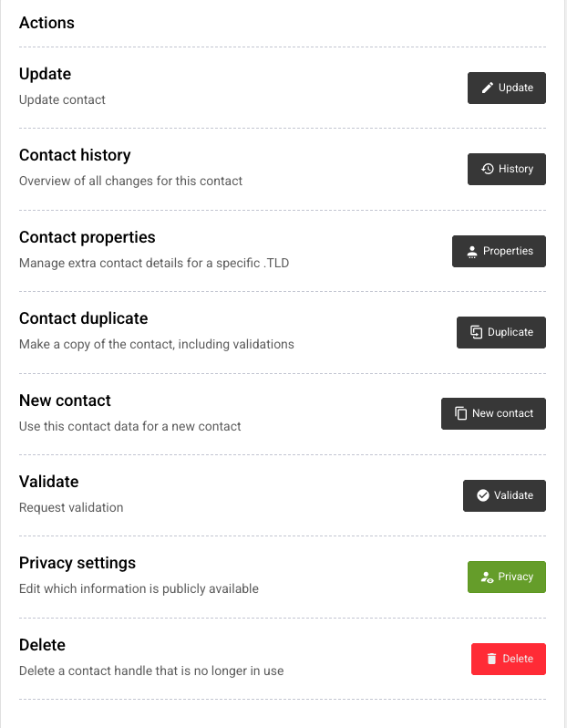This screenshot has width=567, height=728.
Task: Select the 'Actions' section title
Action: click(x=46, y=23)
